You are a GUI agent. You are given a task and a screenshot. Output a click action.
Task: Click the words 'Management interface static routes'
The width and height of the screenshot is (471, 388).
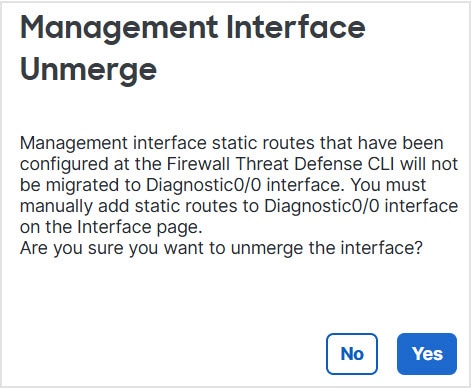[x=167, y=143]
